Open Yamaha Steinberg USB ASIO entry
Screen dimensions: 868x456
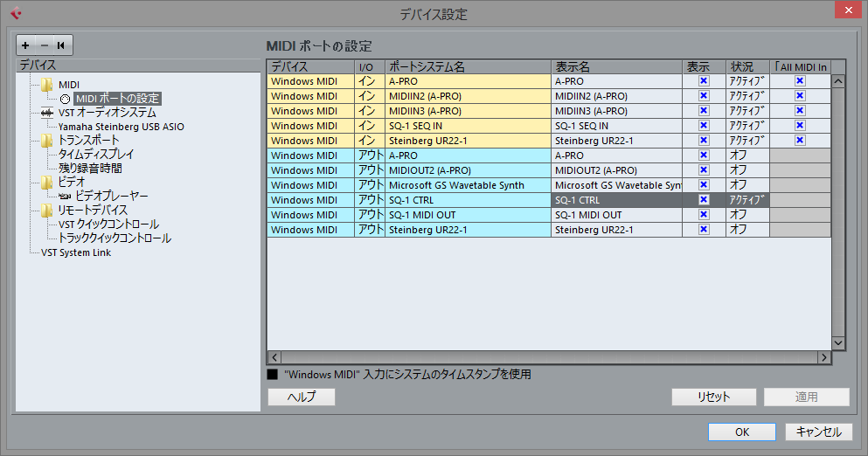coord(122,127)
